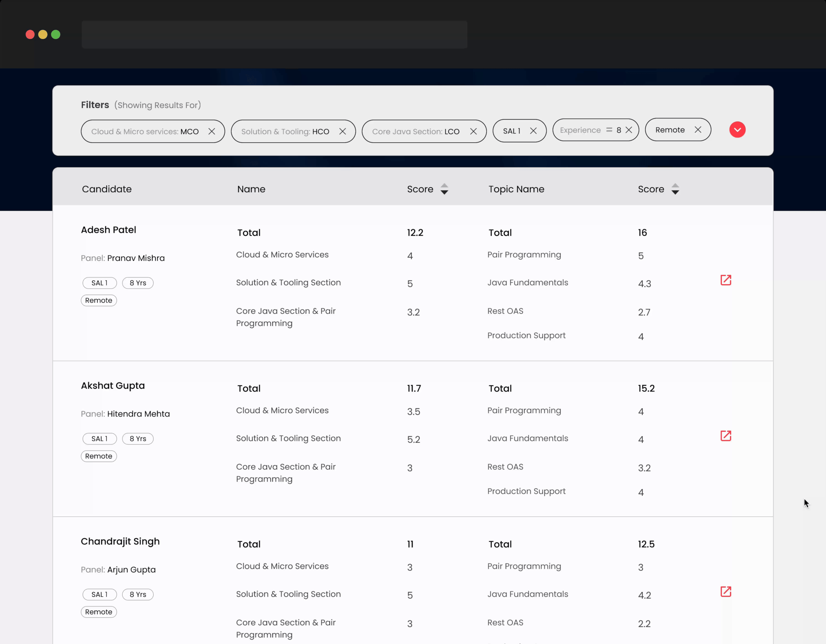Remove the Core Java Section LCO filter
The image size is (826, 644).
coord(473,131)
